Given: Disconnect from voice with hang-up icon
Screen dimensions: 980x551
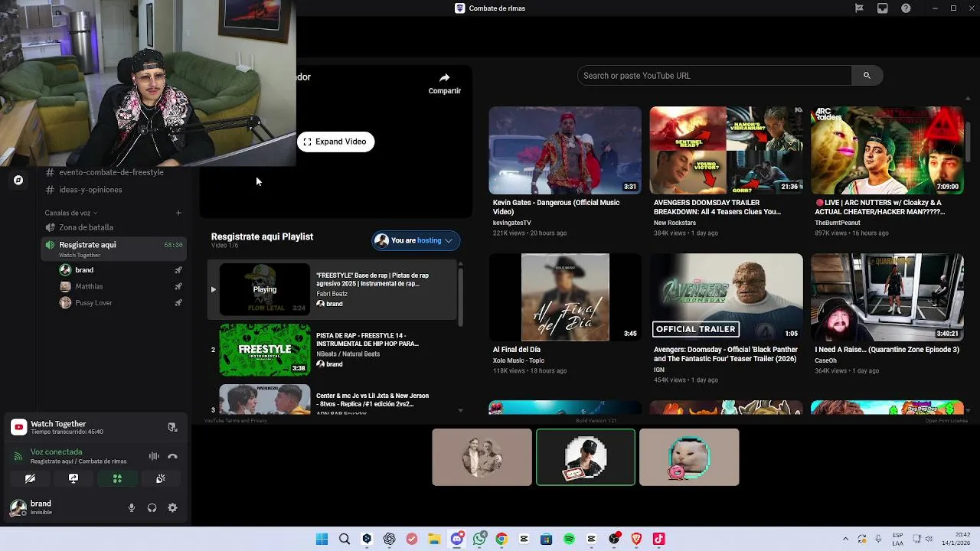Looking at the screenshot, I should coord(172,456).
